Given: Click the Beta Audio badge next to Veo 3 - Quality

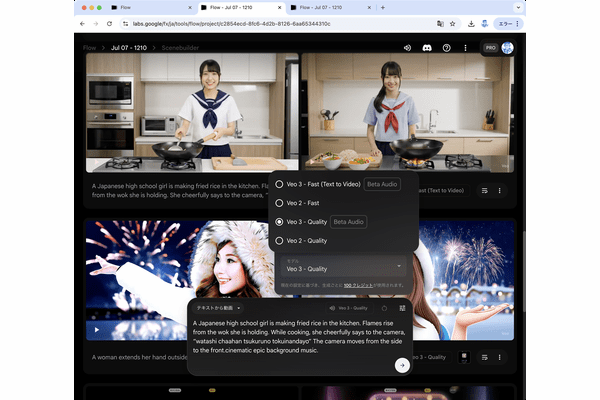Looking at the screenshot, I should pyautogui.click(x=348, y=222).
